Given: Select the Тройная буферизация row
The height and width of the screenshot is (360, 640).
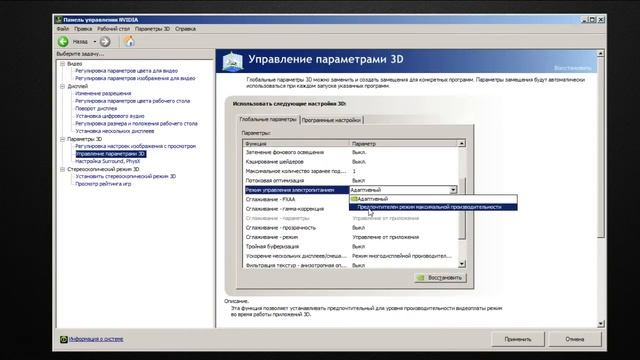Looking at the screenshot, I should (x=350, y=247).
